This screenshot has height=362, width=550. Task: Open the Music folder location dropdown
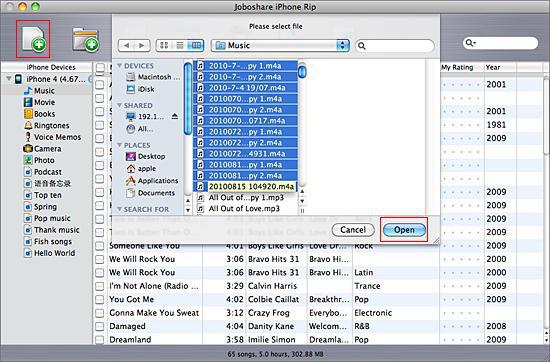click(280, 45)
